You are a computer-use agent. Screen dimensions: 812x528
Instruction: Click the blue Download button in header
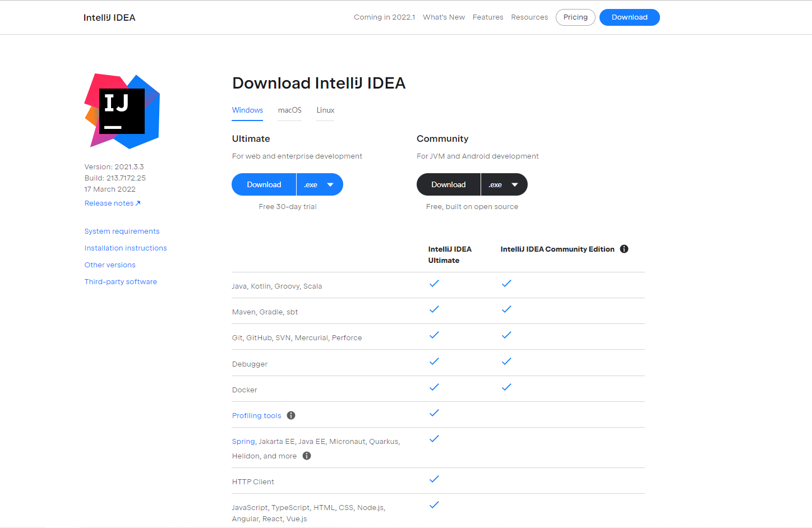(629, 17)
